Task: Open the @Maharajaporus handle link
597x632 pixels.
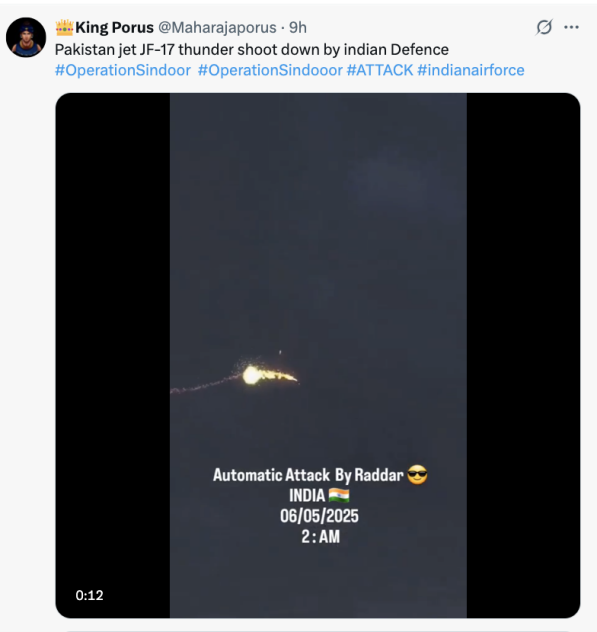Action: (x=217, y=27)
